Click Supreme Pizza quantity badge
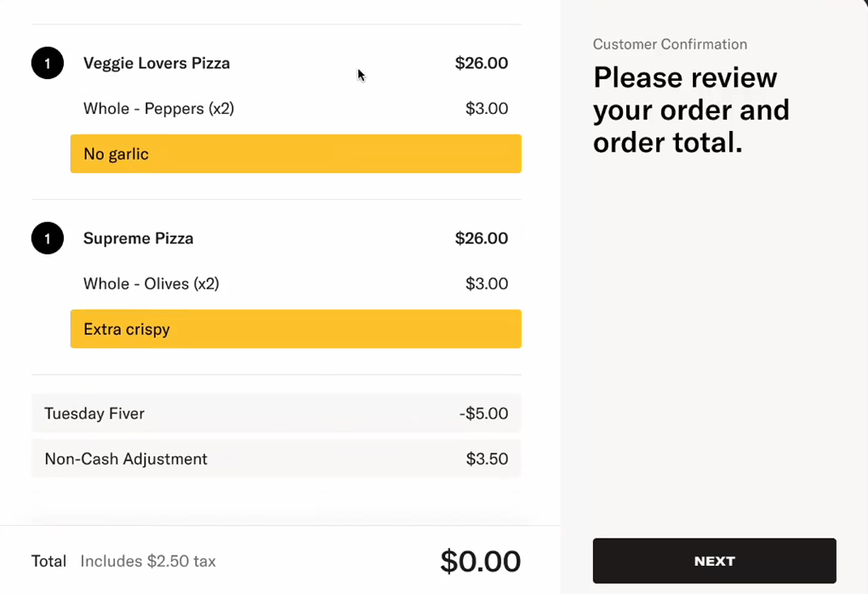This screenshot has height=594, width=868. [x=48, y=238]
